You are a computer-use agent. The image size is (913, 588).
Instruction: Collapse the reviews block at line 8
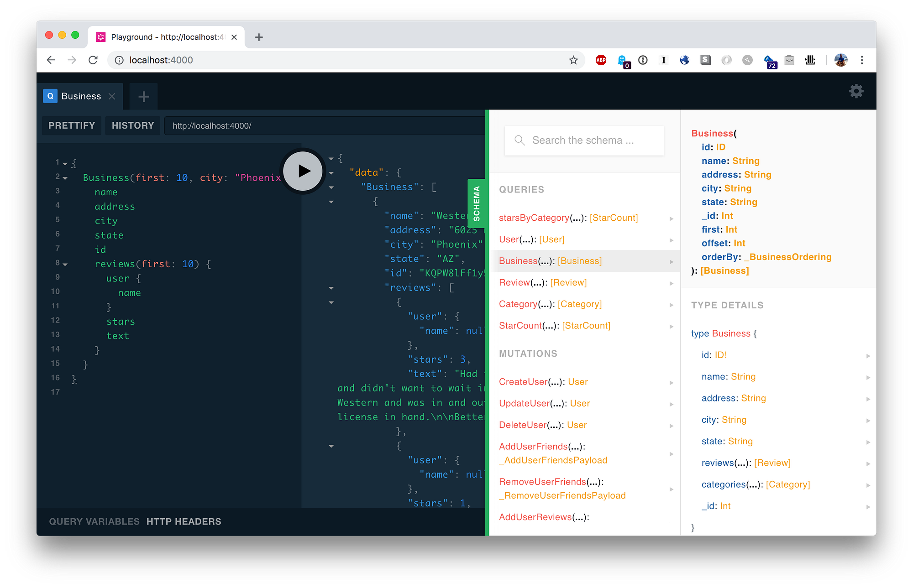(x=65, y=265)
